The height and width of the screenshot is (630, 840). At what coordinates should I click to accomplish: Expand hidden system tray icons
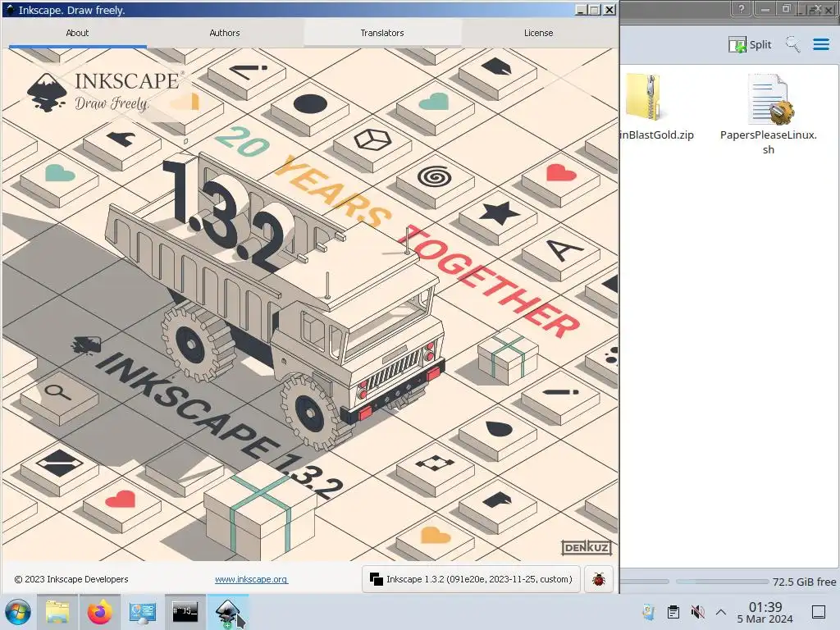point(721,612)
